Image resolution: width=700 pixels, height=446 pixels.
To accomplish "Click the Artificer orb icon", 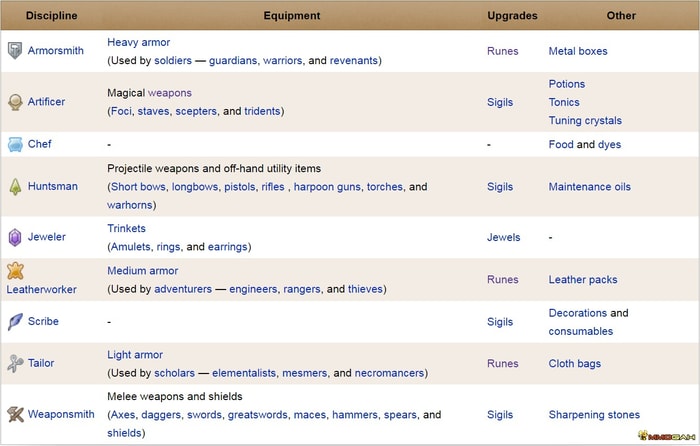I will (x=15, y=102).
